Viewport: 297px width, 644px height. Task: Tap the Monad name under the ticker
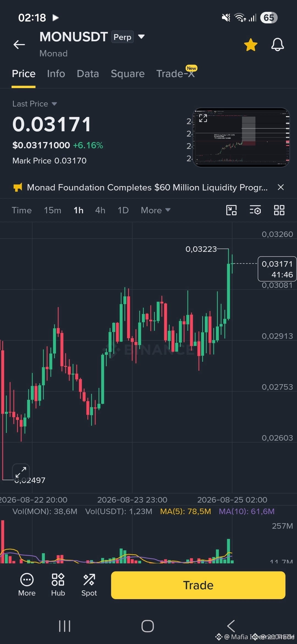tap(54, 53)
